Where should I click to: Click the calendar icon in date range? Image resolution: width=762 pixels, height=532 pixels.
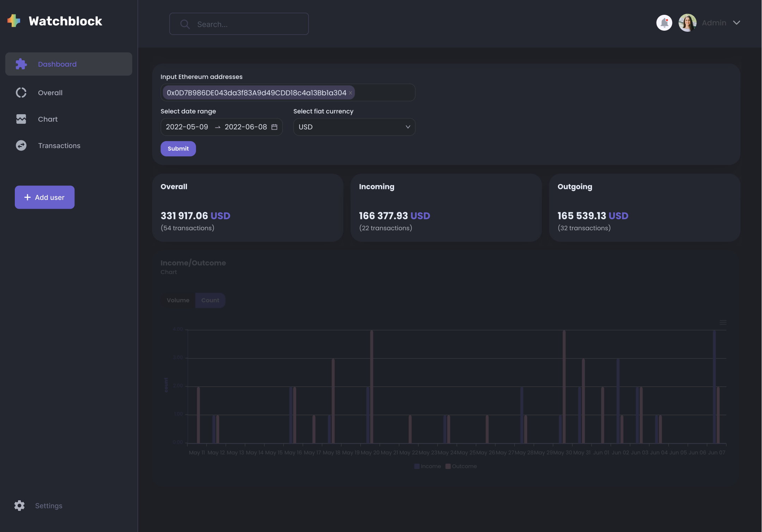coord(274,127)
